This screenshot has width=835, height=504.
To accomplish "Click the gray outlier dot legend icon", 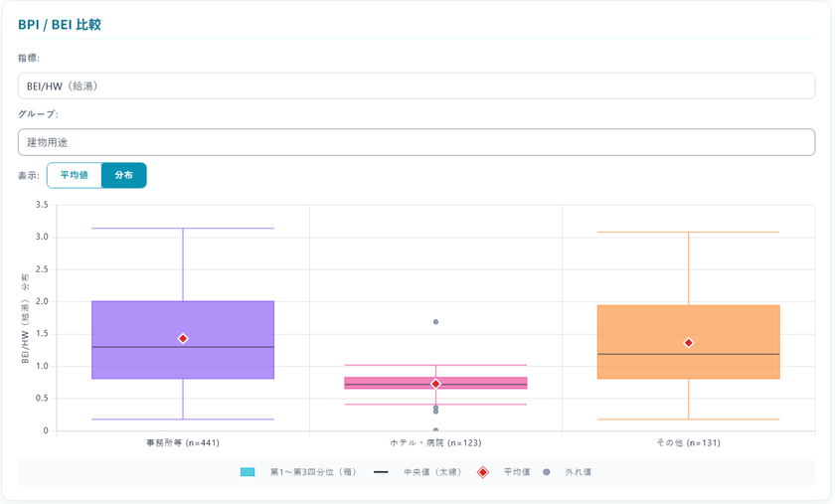I will (x=547, y=472).
